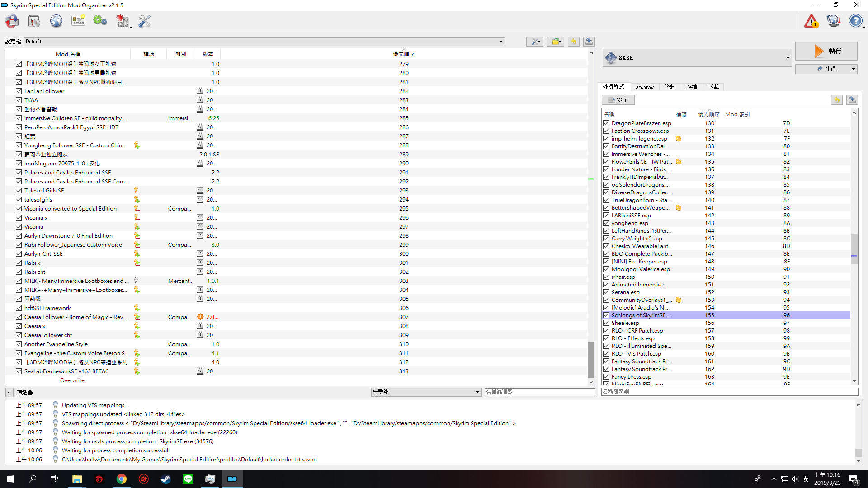Sort mod list by Mod 名稱 header
This screenshot has height=488, width=868.
pos(68,54)
